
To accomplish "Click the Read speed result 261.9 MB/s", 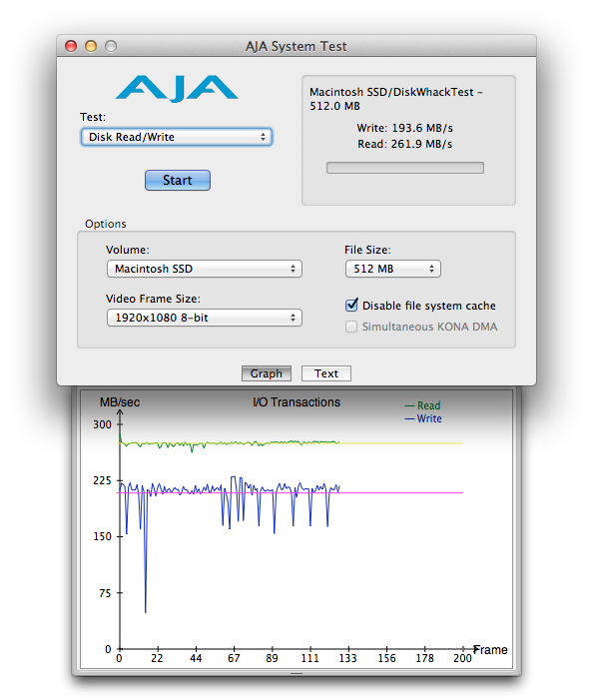I will (404, 144).
